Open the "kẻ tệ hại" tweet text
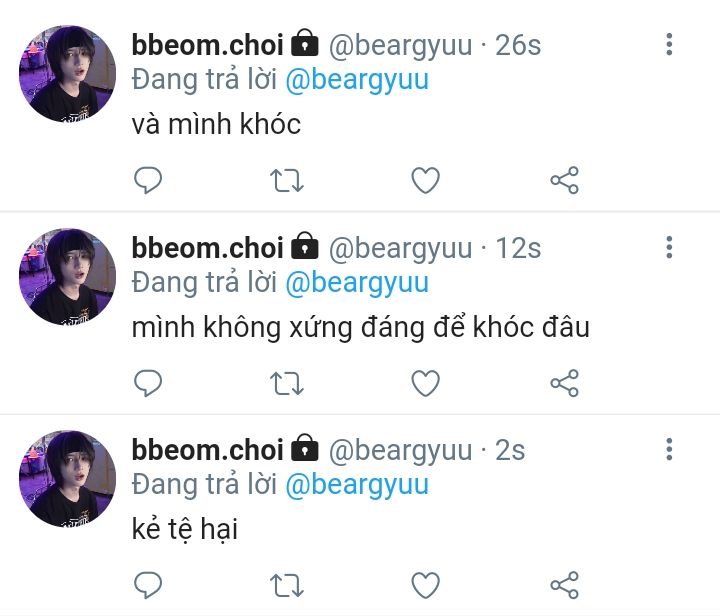The image size is (720, 616). click(x=185, y=529)
